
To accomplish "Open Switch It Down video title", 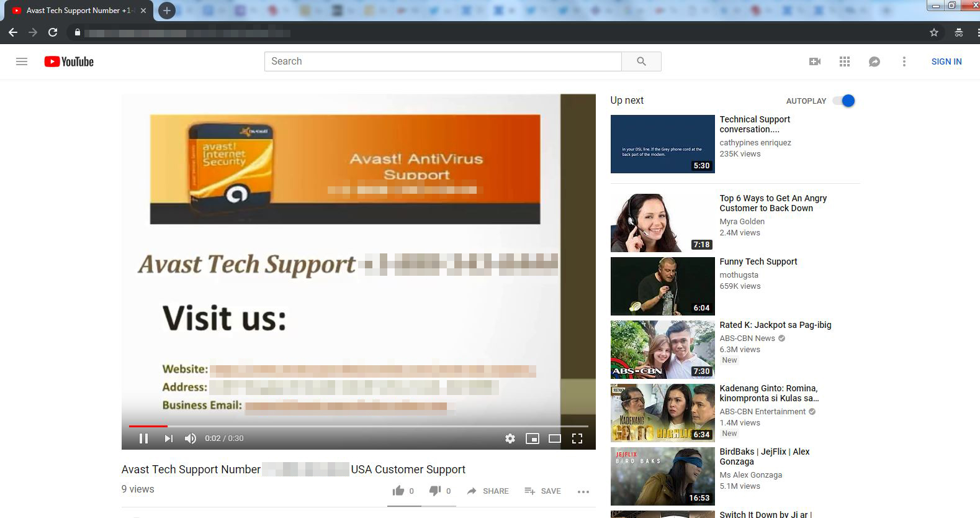I will tap(766, 514).
